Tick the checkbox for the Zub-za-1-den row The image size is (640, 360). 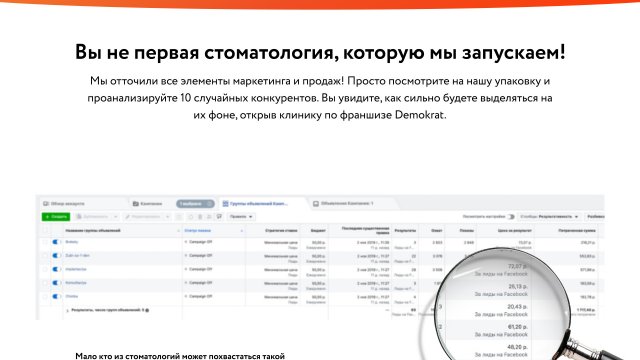[45, 256]
